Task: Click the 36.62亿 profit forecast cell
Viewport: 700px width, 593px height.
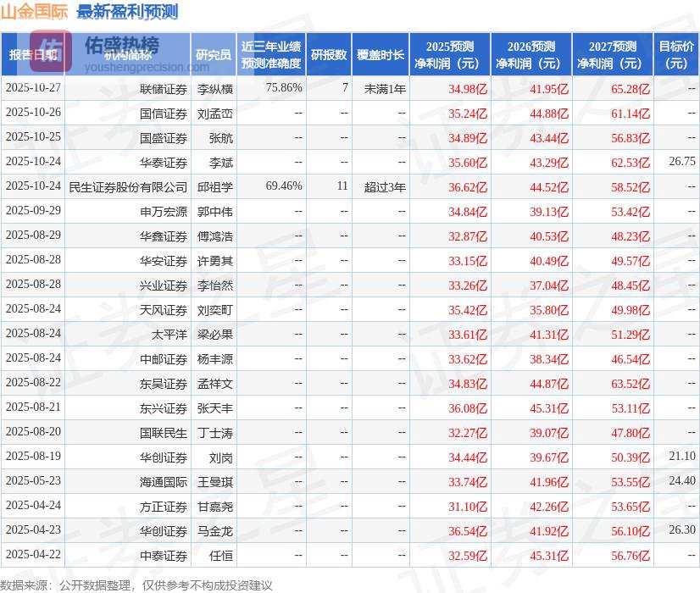Action: point(469,186)
